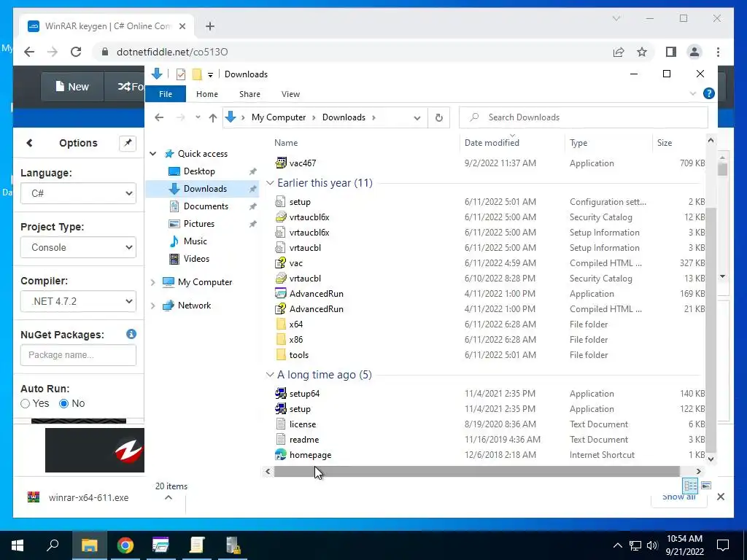Click the Explorer Up one level arrow

pyautogui.click(x=212, y=117)
